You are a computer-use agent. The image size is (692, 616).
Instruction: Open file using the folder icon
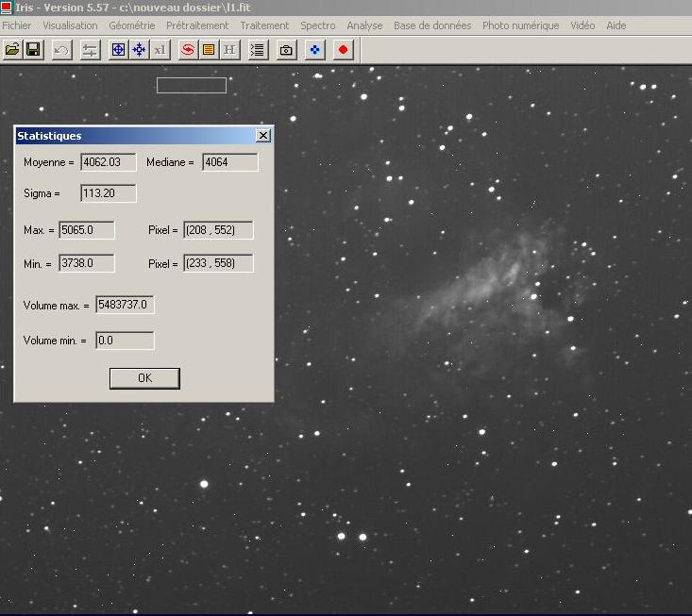coord(12,49)
